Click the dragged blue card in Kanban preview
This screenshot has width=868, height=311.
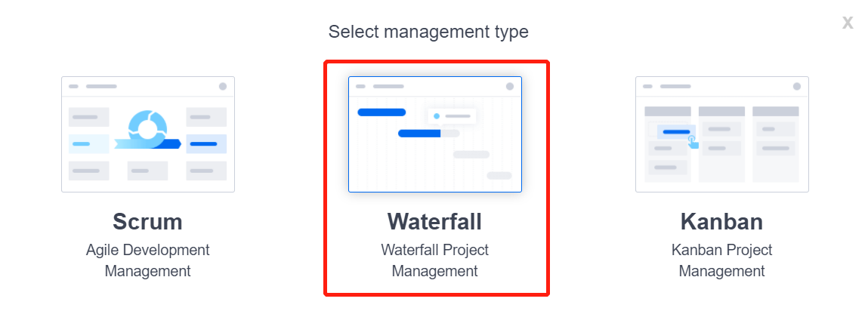pos(675,132)
